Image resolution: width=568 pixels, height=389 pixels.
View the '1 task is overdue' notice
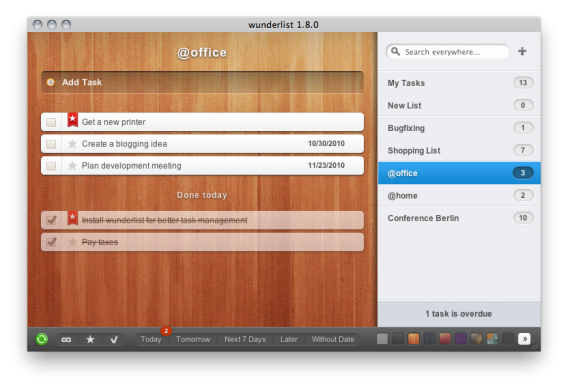459,314
